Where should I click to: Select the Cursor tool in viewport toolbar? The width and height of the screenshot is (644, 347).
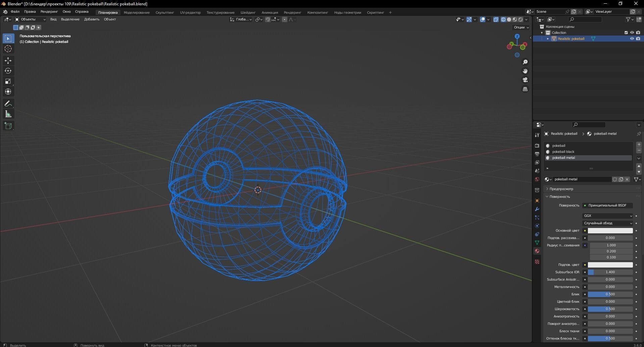(8, 49)
